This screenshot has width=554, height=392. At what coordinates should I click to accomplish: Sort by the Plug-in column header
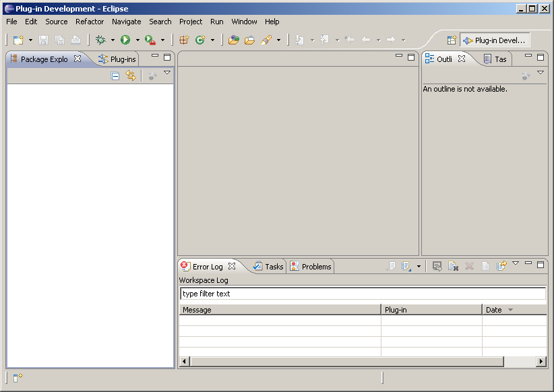pos(431,310)
